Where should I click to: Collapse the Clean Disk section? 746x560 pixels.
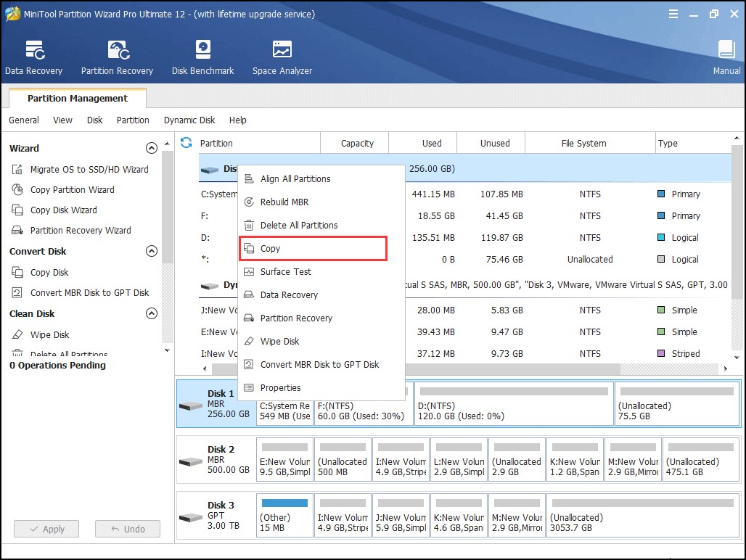pyautogui.click(x=152, y=313)
